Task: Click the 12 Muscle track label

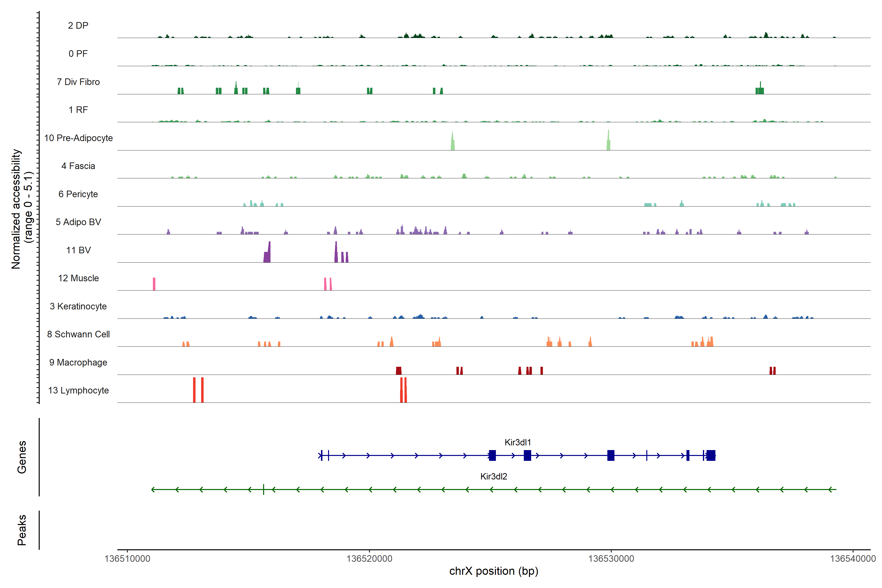Action: point(78,278)
